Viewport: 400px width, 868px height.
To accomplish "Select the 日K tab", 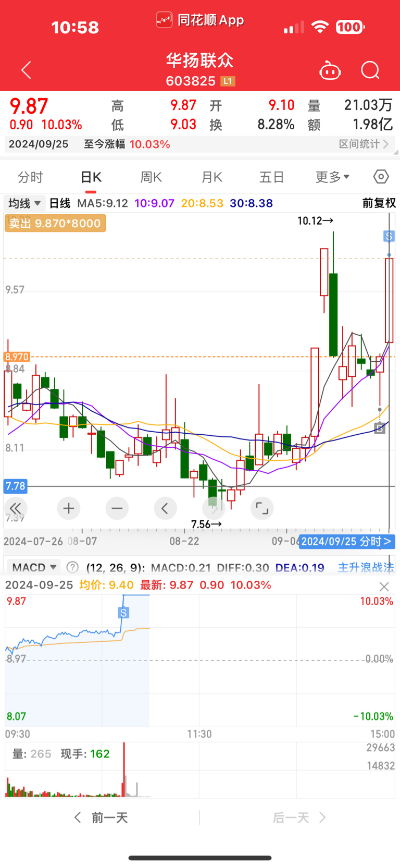I will (91, 177).
